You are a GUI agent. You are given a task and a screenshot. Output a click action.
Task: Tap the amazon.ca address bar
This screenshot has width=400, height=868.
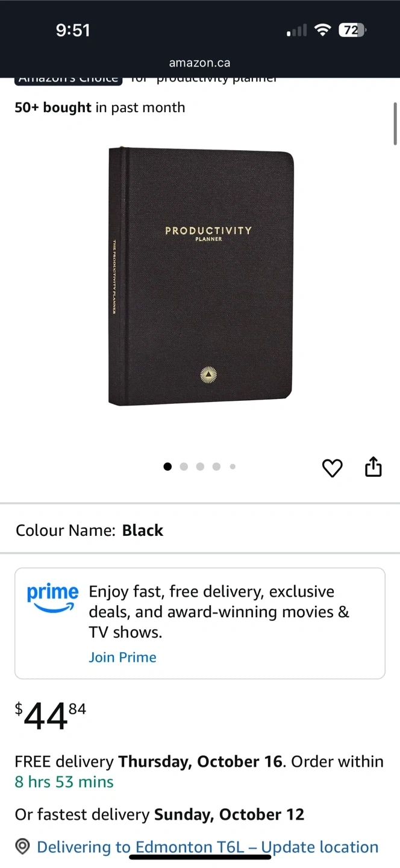(x=199, y=63)
